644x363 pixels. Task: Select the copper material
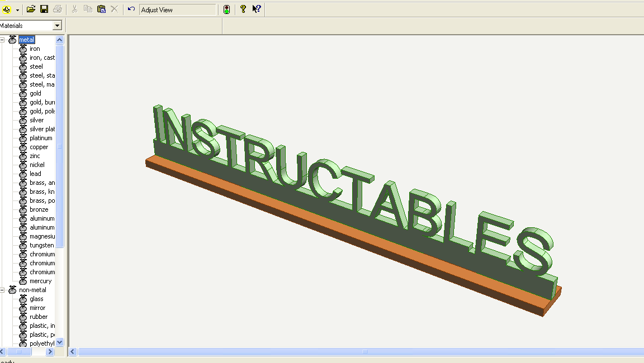tap(39, 147)
